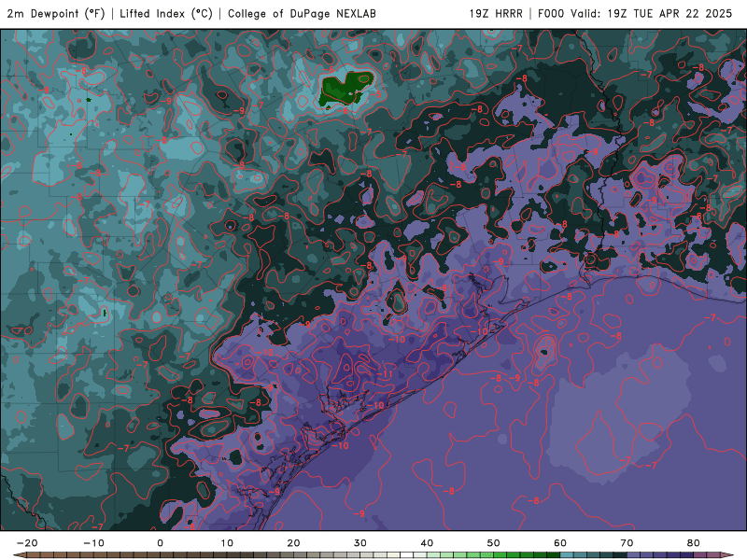
Task: Click the 0 colorbar label
Action: tap(160, 543)
